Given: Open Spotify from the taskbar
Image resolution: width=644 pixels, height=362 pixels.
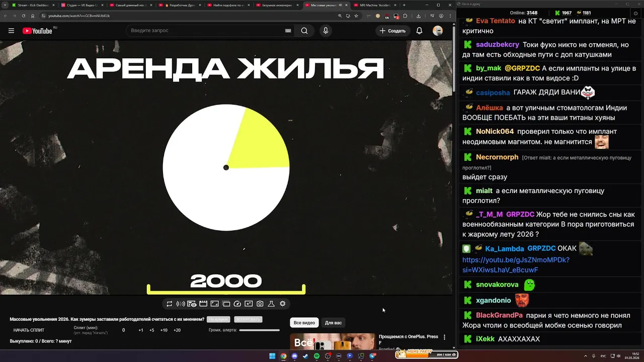Looking at the screenshot, I should (316, 356).
